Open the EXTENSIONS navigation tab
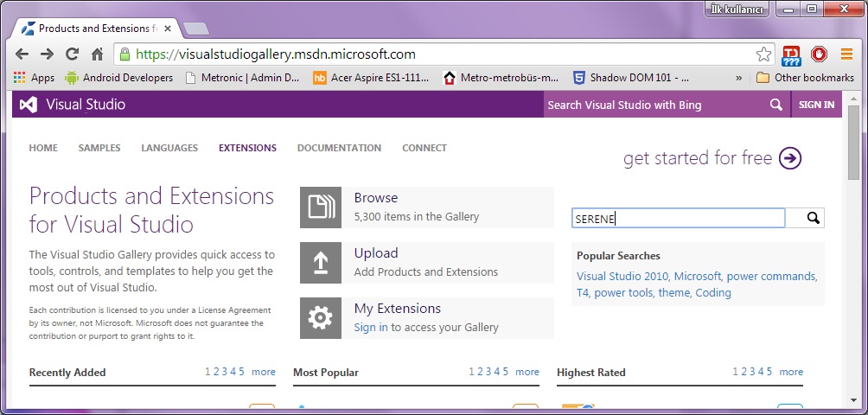Viewport: 868px width, 415px height. coord(247,148)
